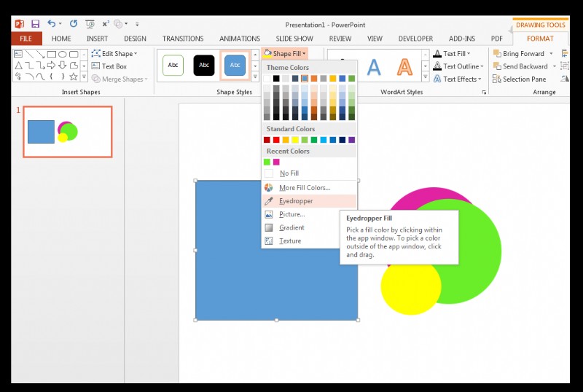Viewport: 583px width, 392px height.
Task: Pick red from Standard Colors
Action: 276,140
